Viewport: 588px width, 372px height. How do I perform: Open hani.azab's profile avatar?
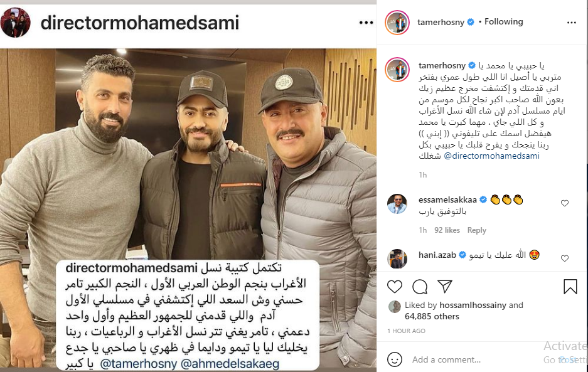[x=397, y=258]
